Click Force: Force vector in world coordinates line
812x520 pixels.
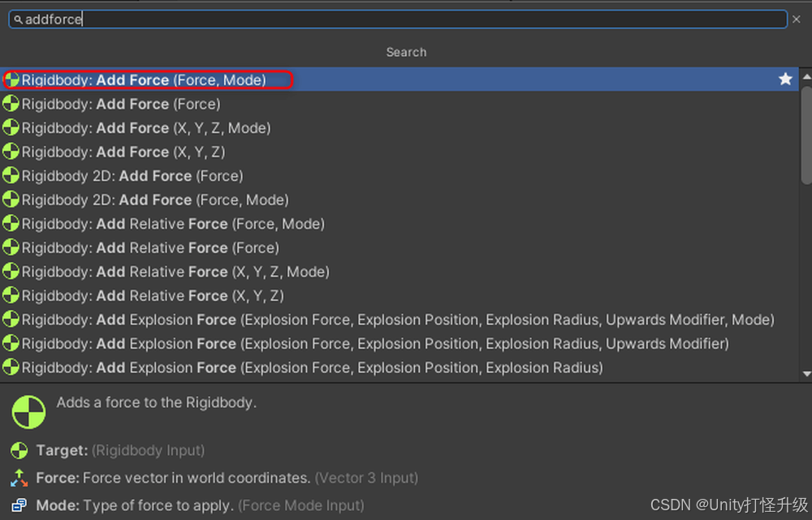(x=227, y=478)
